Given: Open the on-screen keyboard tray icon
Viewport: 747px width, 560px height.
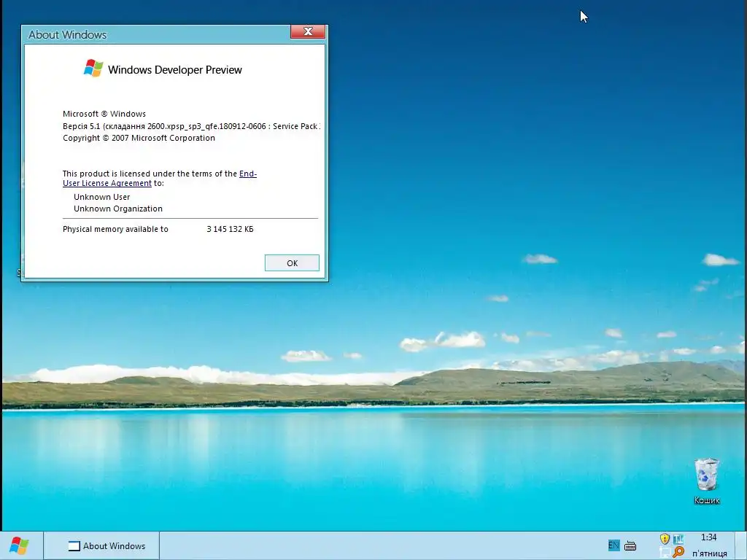Looking at the screenshot, I should coord(630,545).
